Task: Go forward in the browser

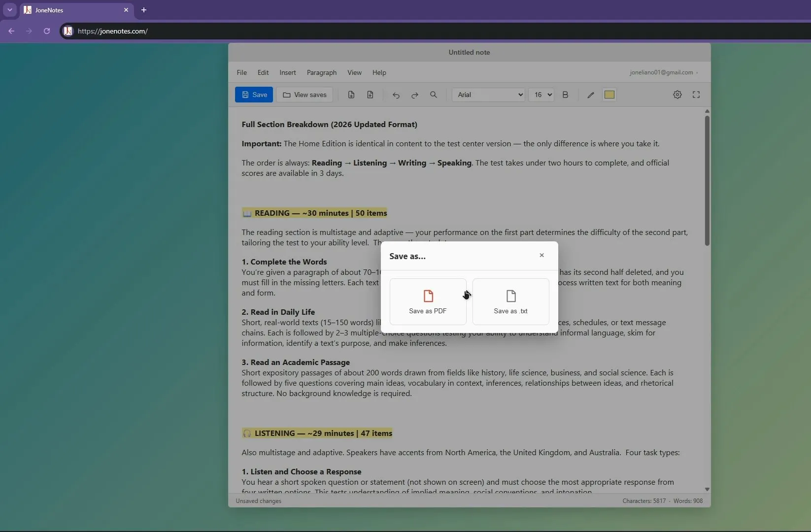Action: (x=29, y=31)
